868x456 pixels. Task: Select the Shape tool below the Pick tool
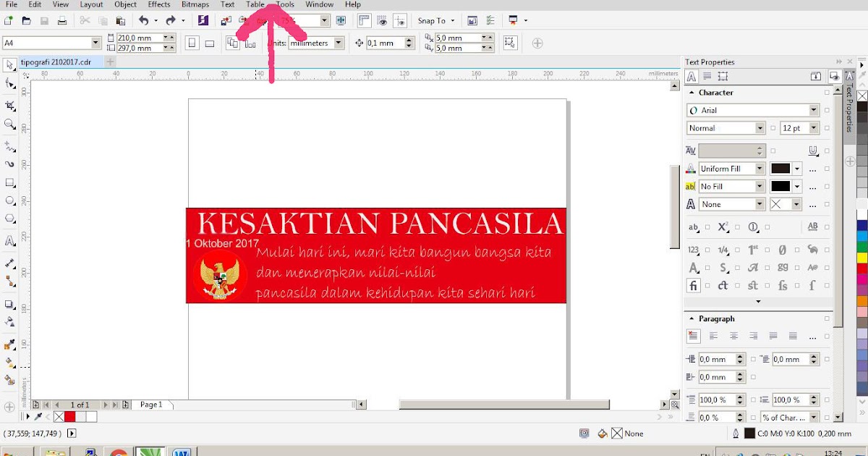pos(9,83)
